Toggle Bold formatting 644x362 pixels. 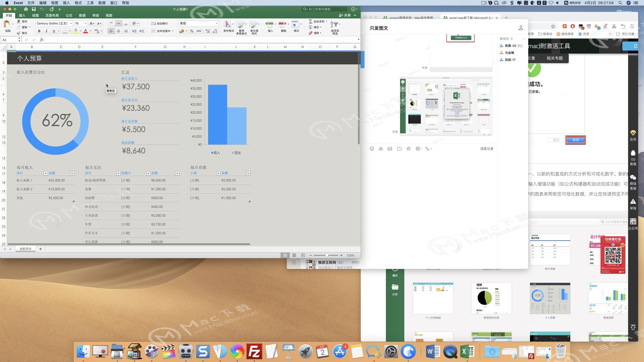[39, 31]
